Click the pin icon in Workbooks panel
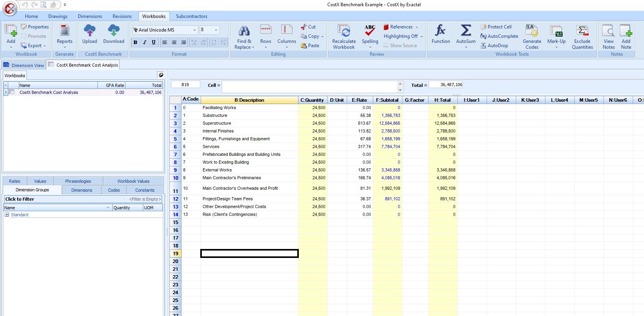 pyautogui.click(x=161, y=75)
